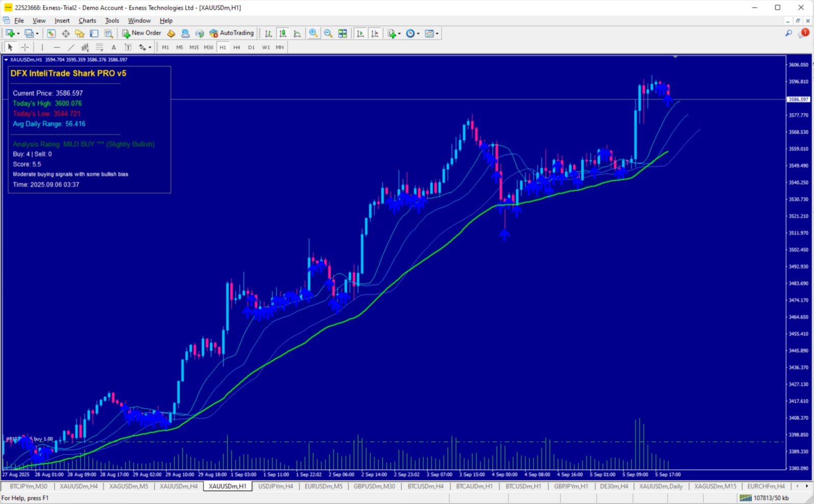Select the Fibonacci retracement tool
The width and height of the screenshot is (814, 504).
coord(99,47)
